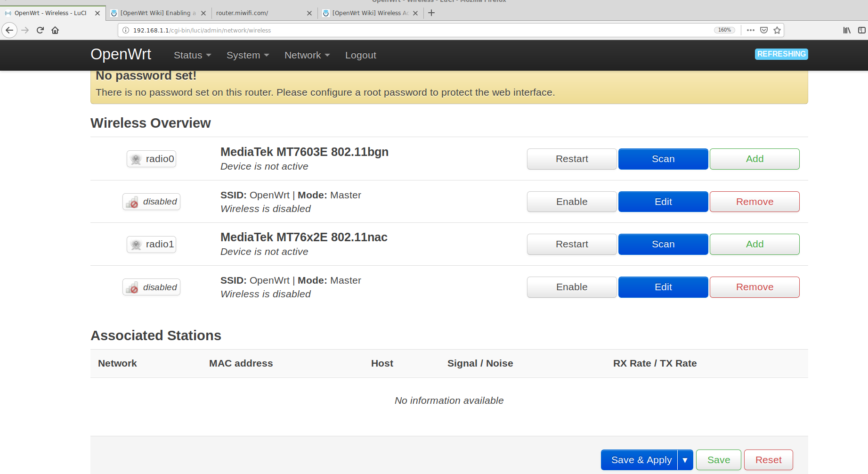Click disabled badge under radio1
868x474 pixels.
151,287
